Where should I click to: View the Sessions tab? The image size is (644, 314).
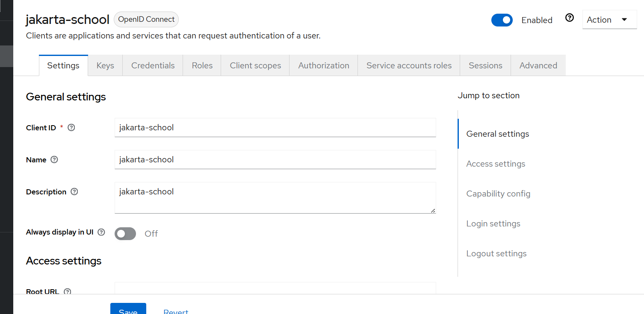[485, 65]
